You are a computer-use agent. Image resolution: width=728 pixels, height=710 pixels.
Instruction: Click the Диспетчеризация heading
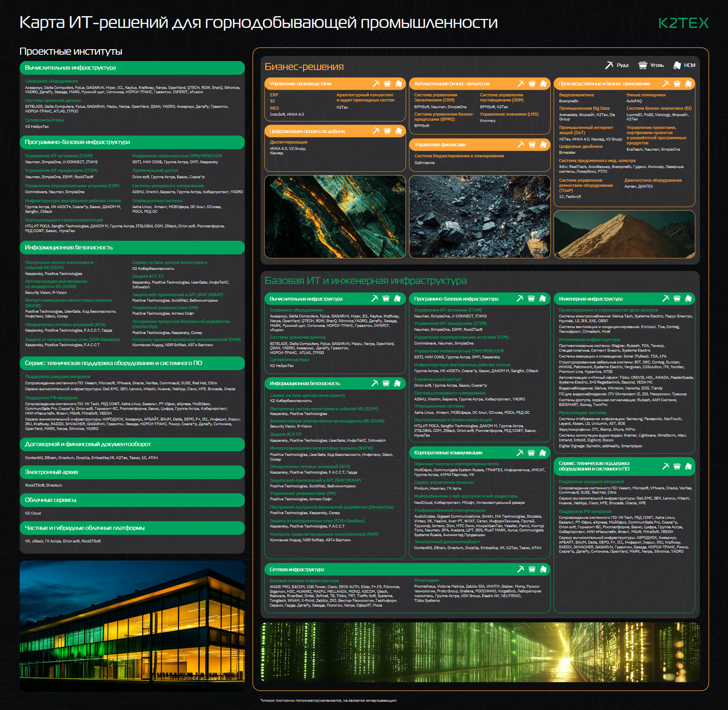coord(288,142)
